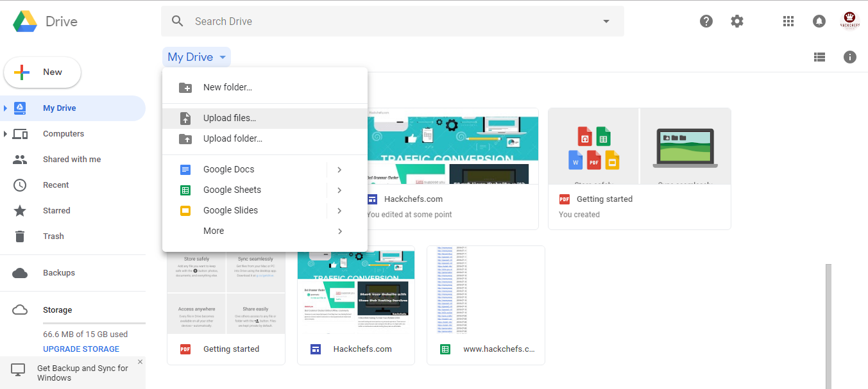
Task: Click the Backup and Sync monitor icon
Action: click(18, 369)
